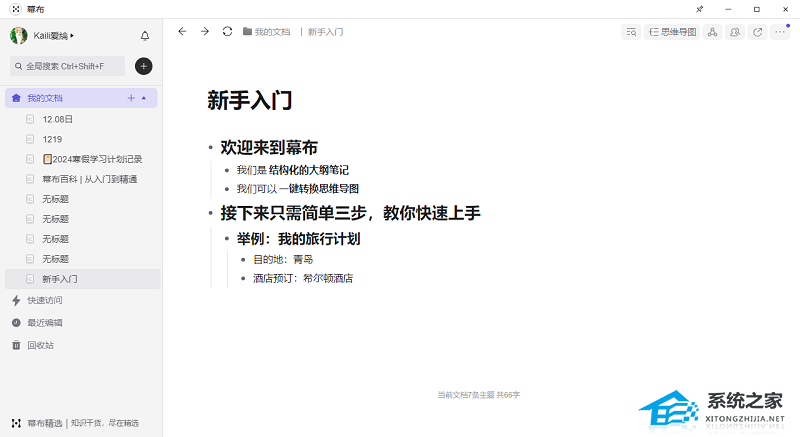Click the lightning icon of 快速访问
Screen dimensions: 800x437
[16, 300]
